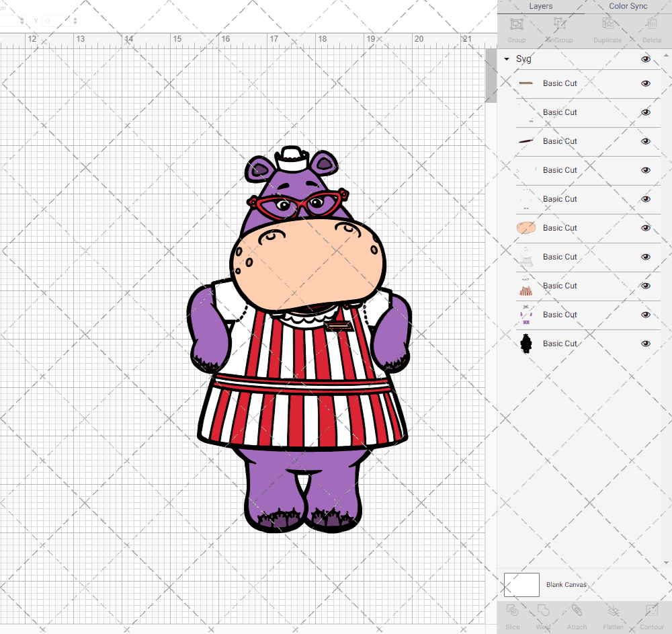Hide the black silhouette Basic Cut layer
The image size is (672, 634).
(645, 344)
